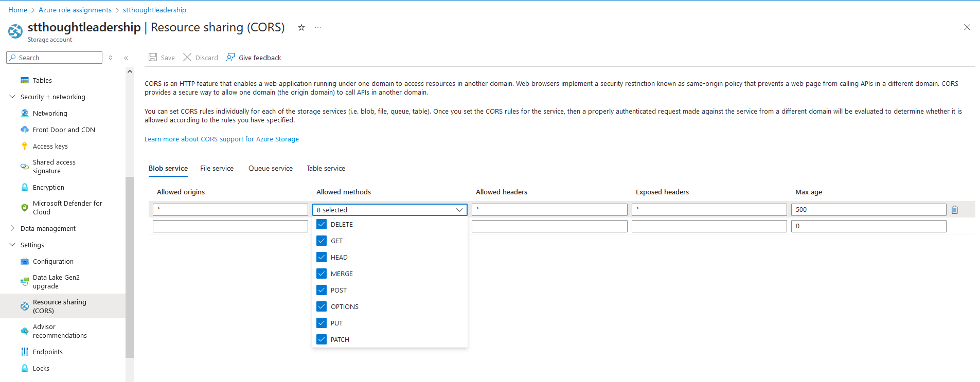Open Networking in the sidebar menu
980x382 pixels.
pyautogui.click(x=50, y=113)
